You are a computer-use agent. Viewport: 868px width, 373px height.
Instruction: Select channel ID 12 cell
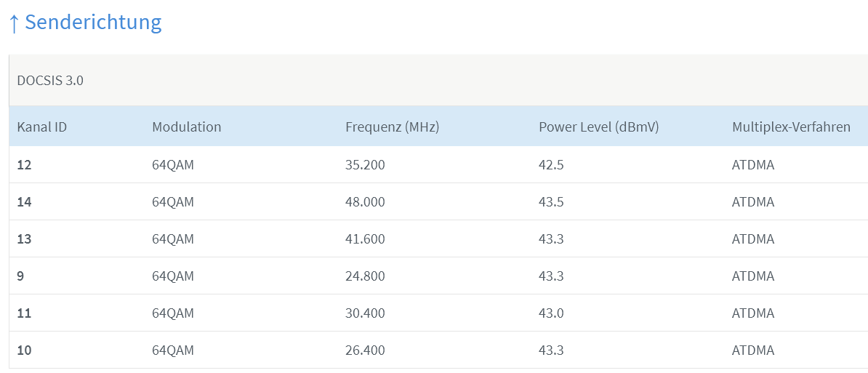(25, 165)
